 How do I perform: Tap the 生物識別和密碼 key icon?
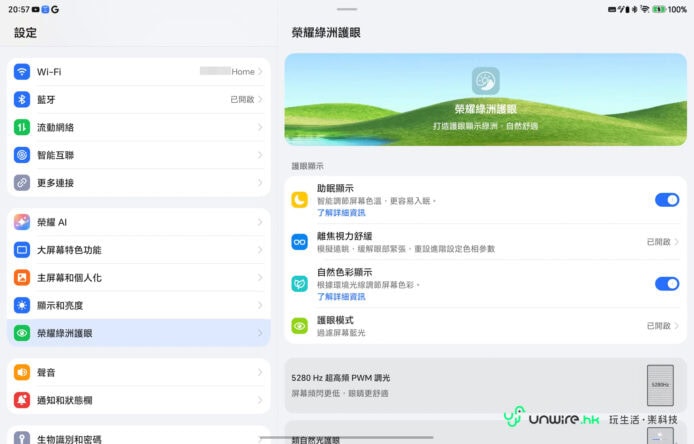(22, 438)
